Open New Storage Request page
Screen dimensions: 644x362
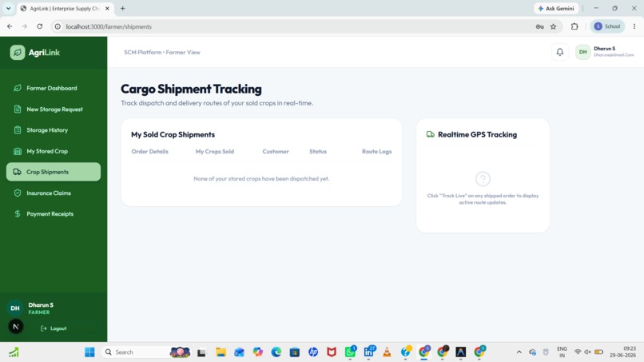click(54, 109)
